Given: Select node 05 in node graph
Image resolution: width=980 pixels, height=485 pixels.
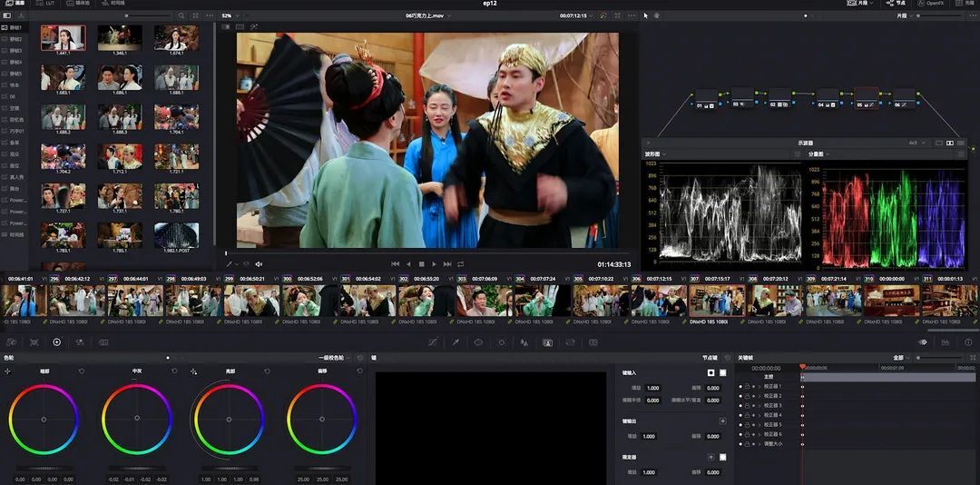Looking at the screenshot, I should [867, 98].
